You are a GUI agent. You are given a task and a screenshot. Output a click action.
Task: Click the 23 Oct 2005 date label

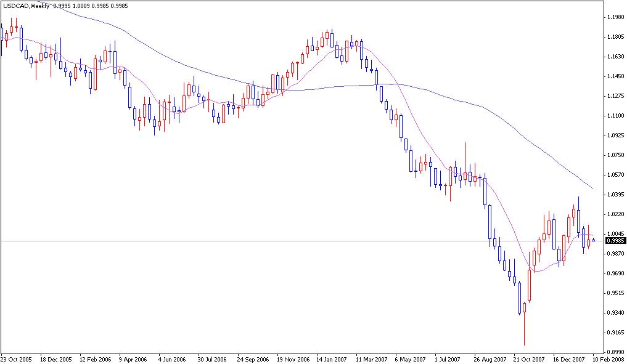click(17, 359)
